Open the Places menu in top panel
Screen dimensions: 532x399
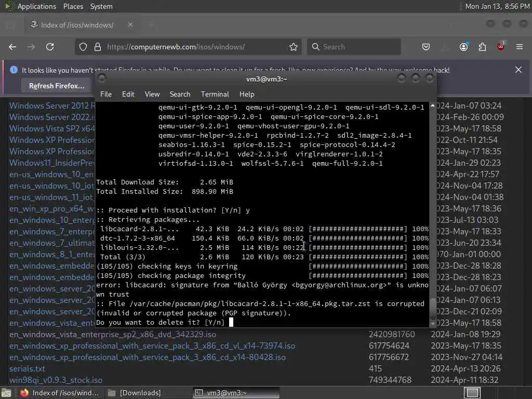(73, 6)
